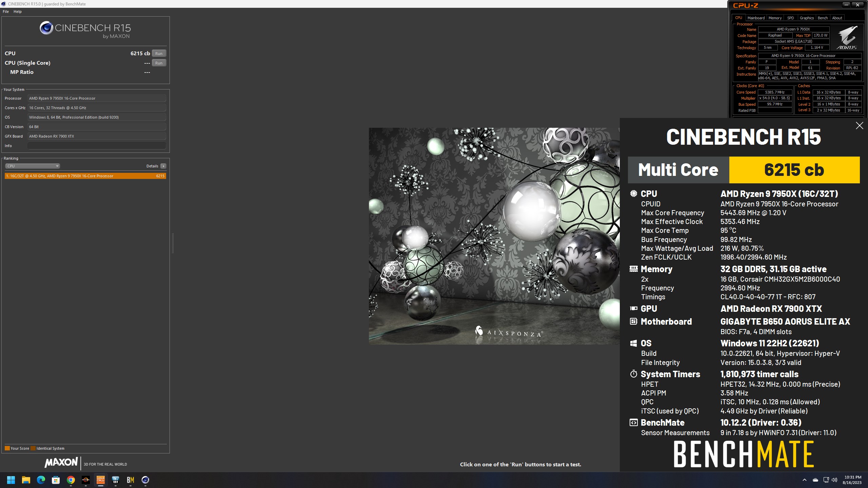Screen dimensions: 868x488
Task: Click the Processor field in Your System
Action: tap(97, 98)
